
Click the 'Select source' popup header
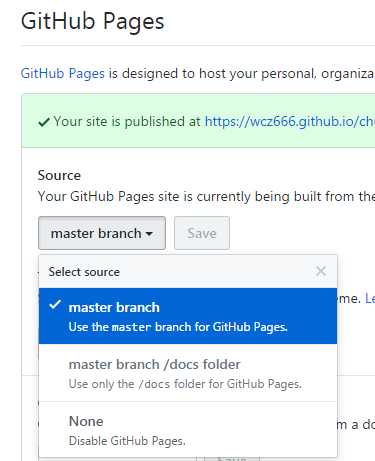click(x=84, y=272)
